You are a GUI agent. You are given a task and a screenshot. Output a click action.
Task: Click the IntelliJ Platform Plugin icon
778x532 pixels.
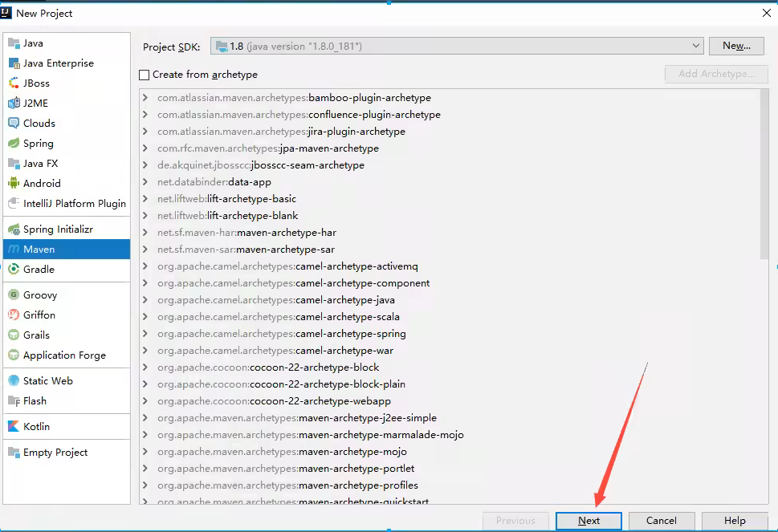click(x=14, y=203)
